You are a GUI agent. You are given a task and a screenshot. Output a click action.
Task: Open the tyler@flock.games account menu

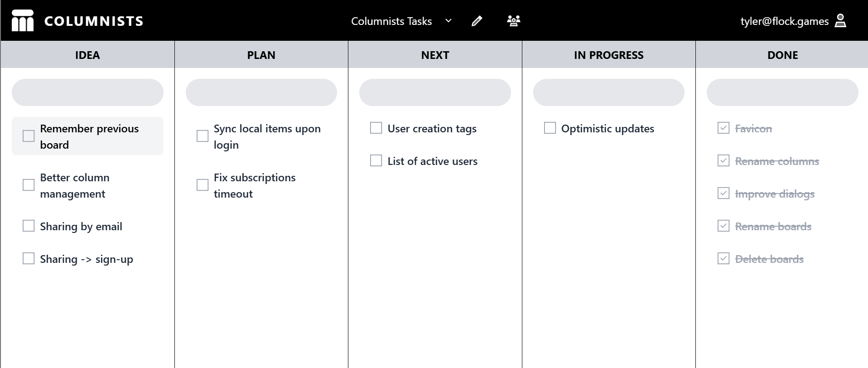pos(784,21)
